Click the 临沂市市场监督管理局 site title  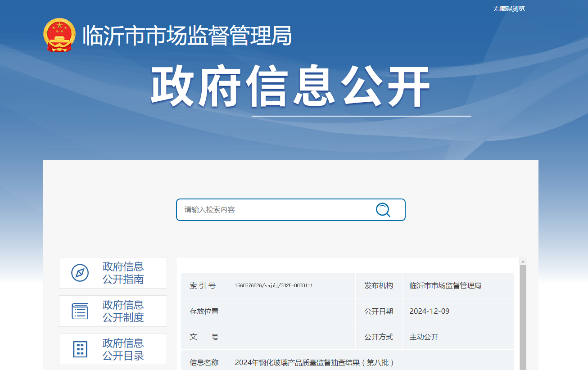(x=187, y=36)
